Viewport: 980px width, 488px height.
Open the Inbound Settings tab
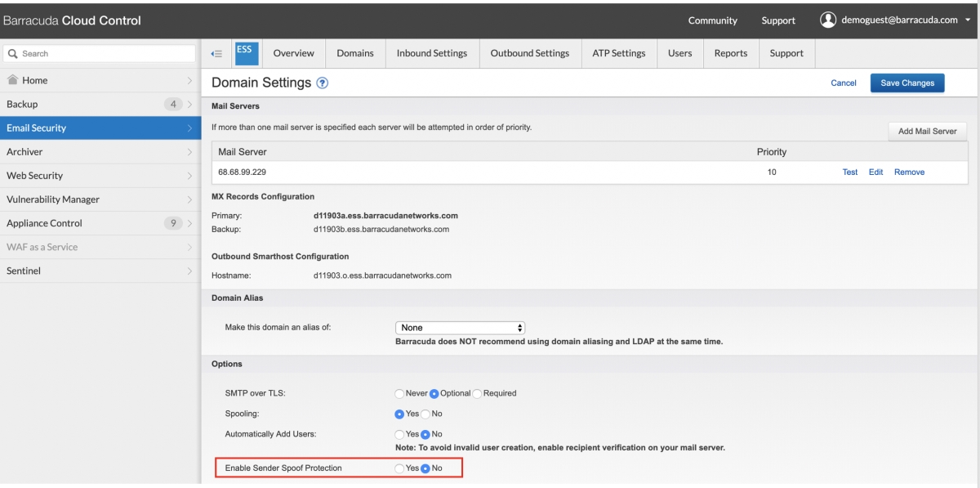[x=432, y=53]
